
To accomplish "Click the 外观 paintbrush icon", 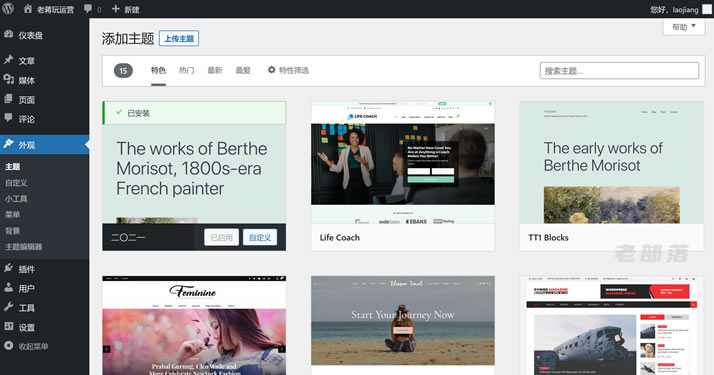I will pos(9,144).
